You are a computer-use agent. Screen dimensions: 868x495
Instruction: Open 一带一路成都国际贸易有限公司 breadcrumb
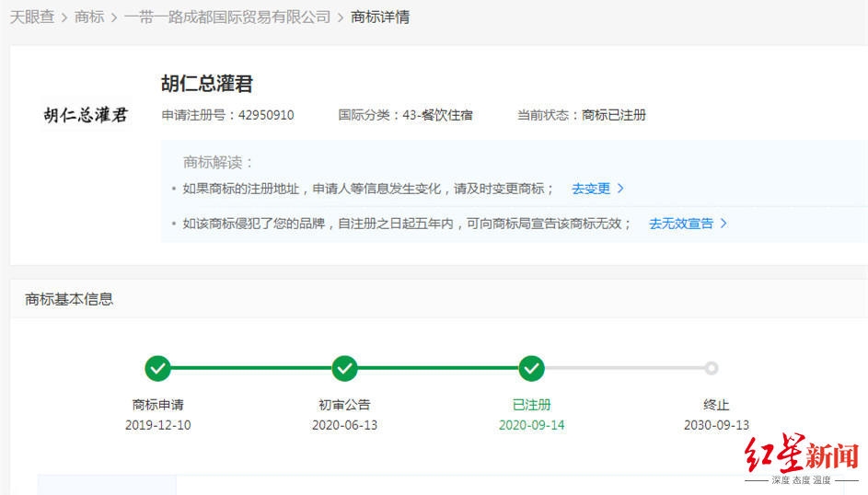(227, 17)
